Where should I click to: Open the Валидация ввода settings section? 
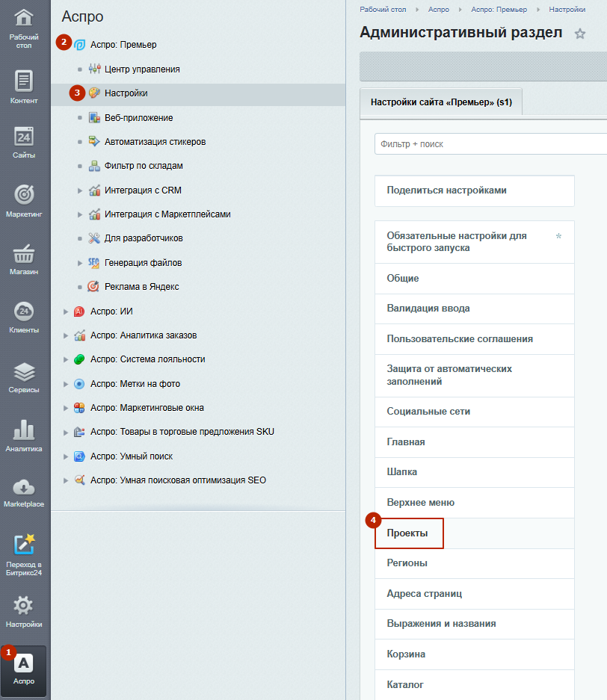(475, 309)
